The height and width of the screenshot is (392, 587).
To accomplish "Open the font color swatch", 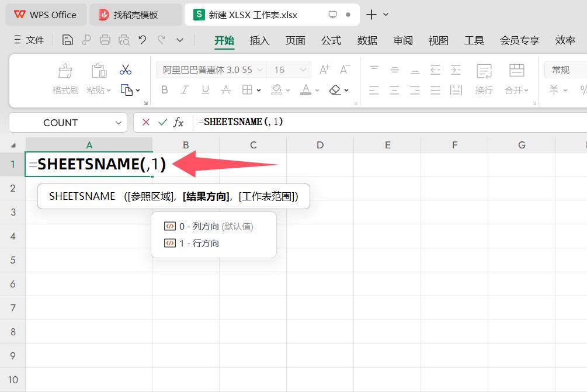I will 306,89.
